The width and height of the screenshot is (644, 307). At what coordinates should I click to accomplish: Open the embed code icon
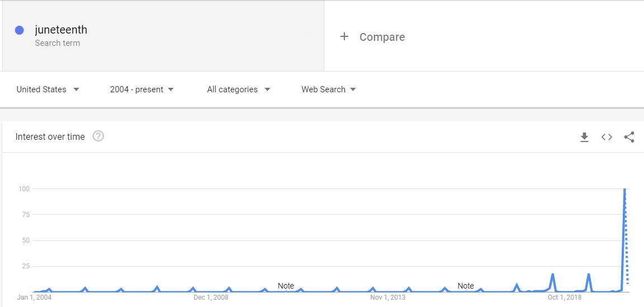pyautogui.click(x=607, y=137)
